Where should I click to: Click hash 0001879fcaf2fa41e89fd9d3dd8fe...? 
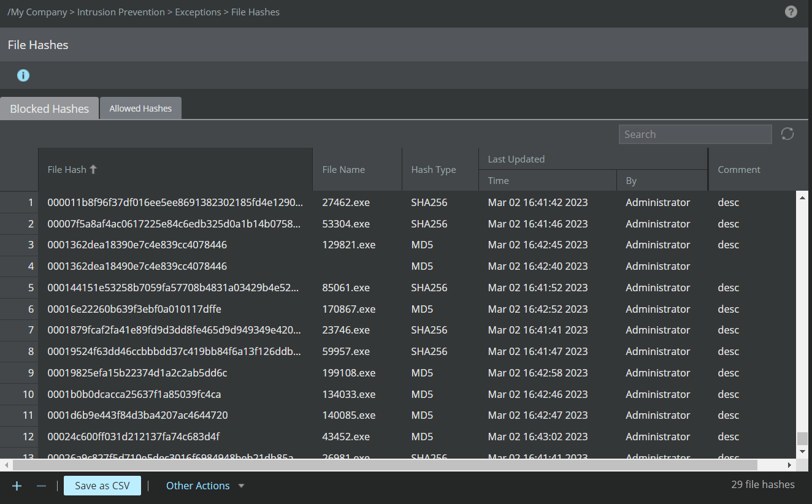coord(175,330)
